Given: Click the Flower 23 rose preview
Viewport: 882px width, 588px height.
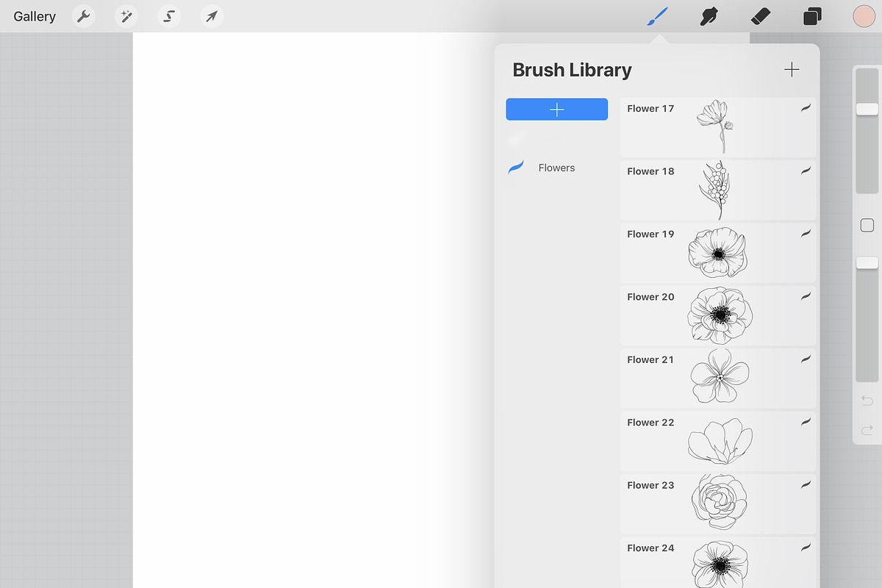Looking at the screenshot, I should pos(719,503).
